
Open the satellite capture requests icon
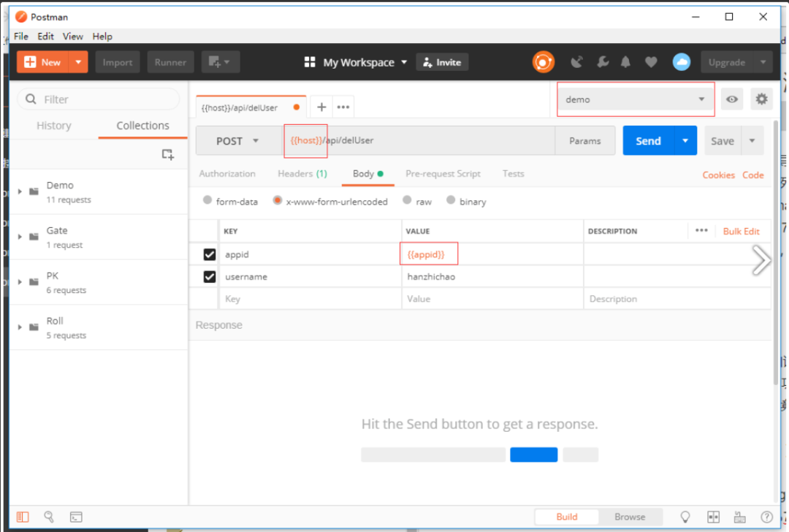(576, 62)
